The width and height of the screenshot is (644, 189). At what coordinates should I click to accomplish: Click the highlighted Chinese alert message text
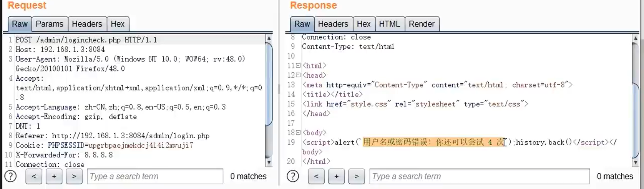(434, 142)
